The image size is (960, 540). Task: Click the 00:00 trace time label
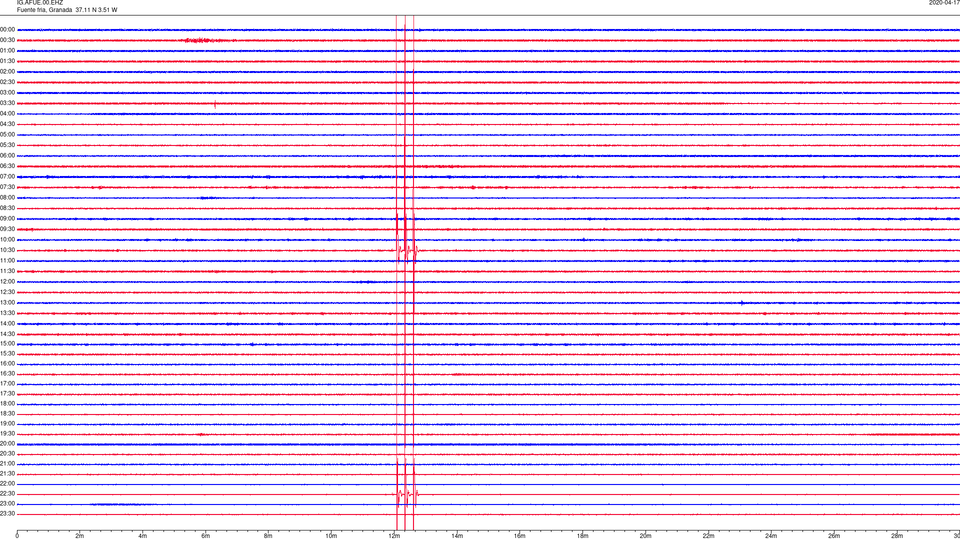pyautogui.click(x=8, y=29)
